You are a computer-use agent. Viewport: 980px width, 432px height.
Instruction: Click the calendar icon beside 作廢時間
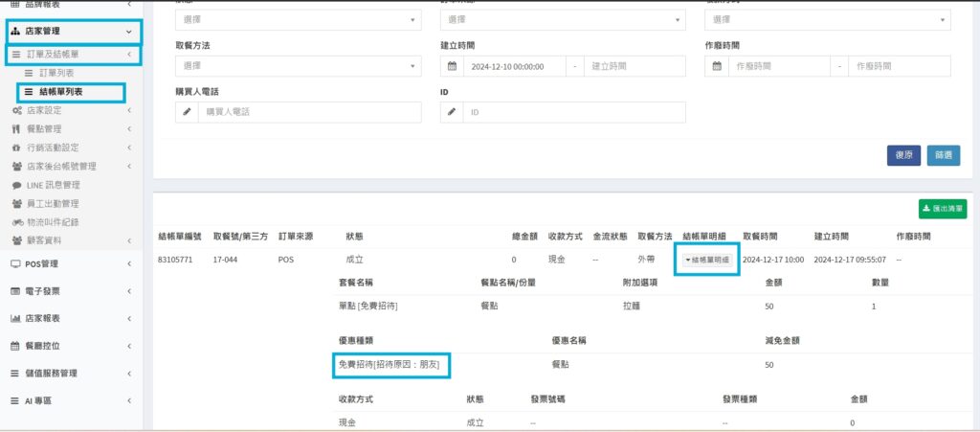tap(718, 66)
